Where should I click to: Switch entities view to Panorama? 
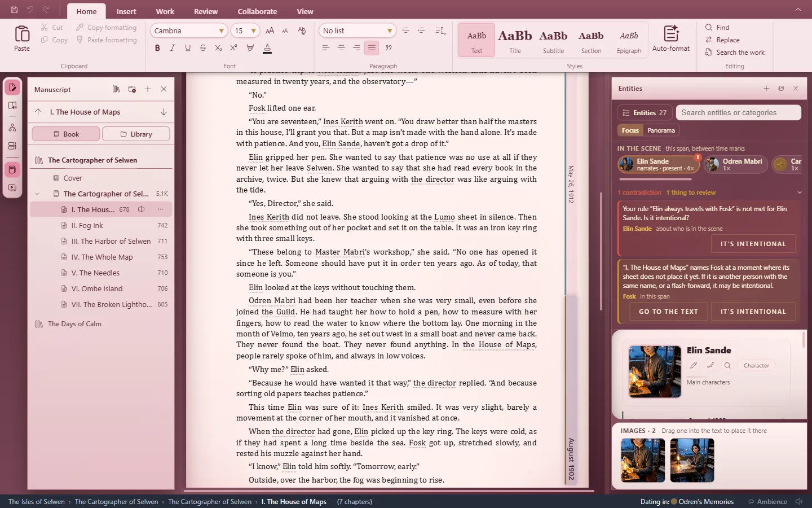661,130
